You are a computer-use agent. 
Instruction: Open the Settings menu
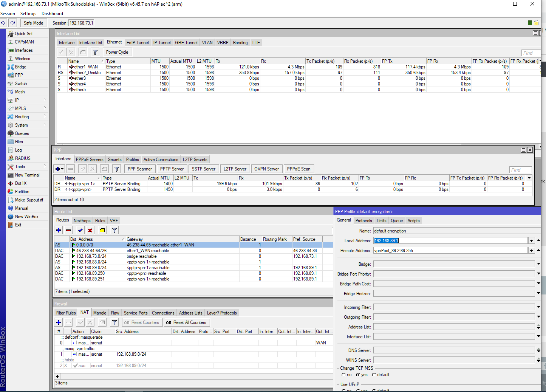click(x=28, y=14)
